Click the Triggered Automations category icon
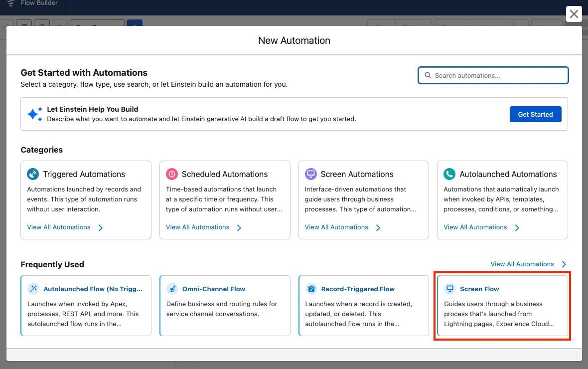Image resolution: width=588 pixels, height=369 pixels. (33, 174)
